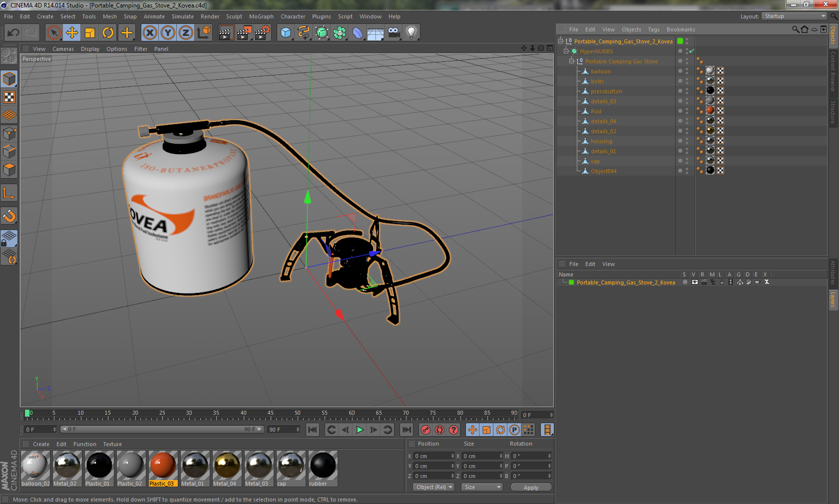
Task: Add a HyperNURBS generator icon
Action: pos(322,33)
